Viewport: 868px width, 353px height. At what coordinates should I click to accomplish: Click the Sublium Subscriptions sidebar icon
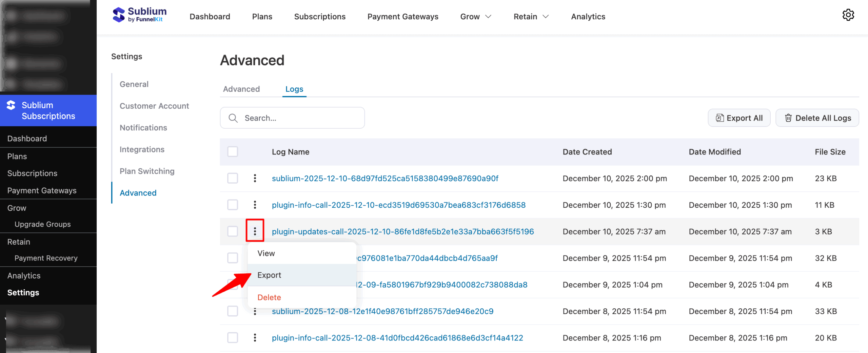click(11, 105)
